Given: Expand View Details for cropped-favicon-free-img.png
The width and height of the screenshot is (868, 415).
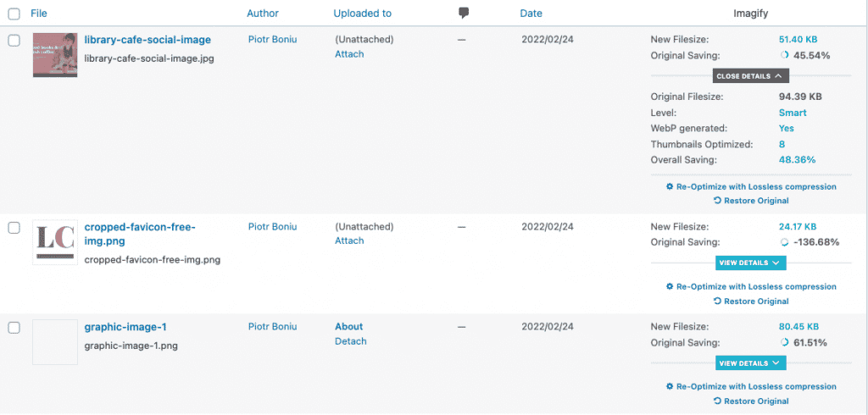Looking at the screenshot, I should (750, 263).
